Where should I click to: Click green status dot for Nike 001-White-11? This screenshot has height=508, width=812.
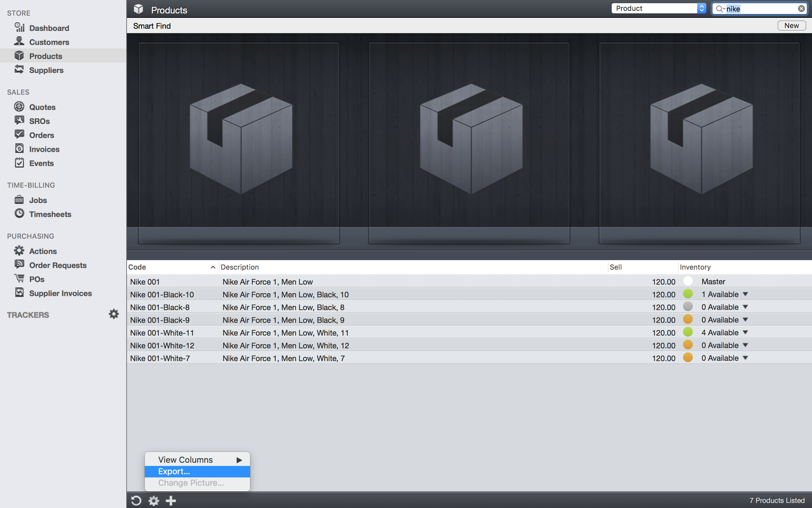[x=688, y=332]
